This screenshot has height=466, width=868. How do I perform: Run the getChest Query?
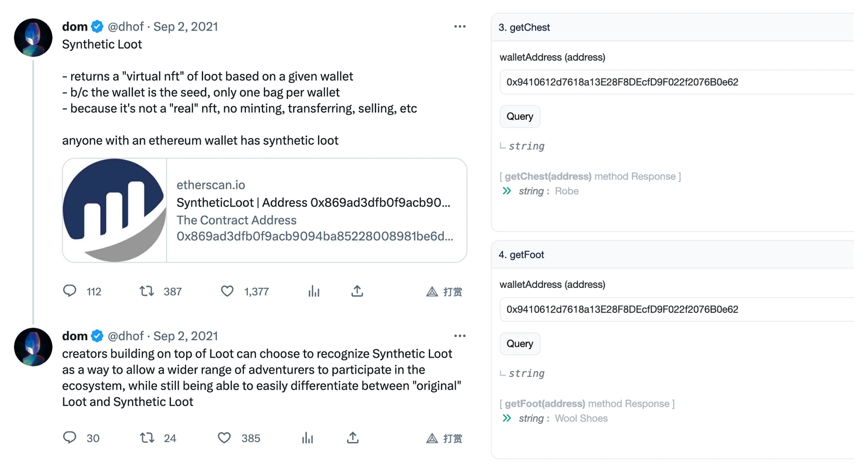click(519, 116)
